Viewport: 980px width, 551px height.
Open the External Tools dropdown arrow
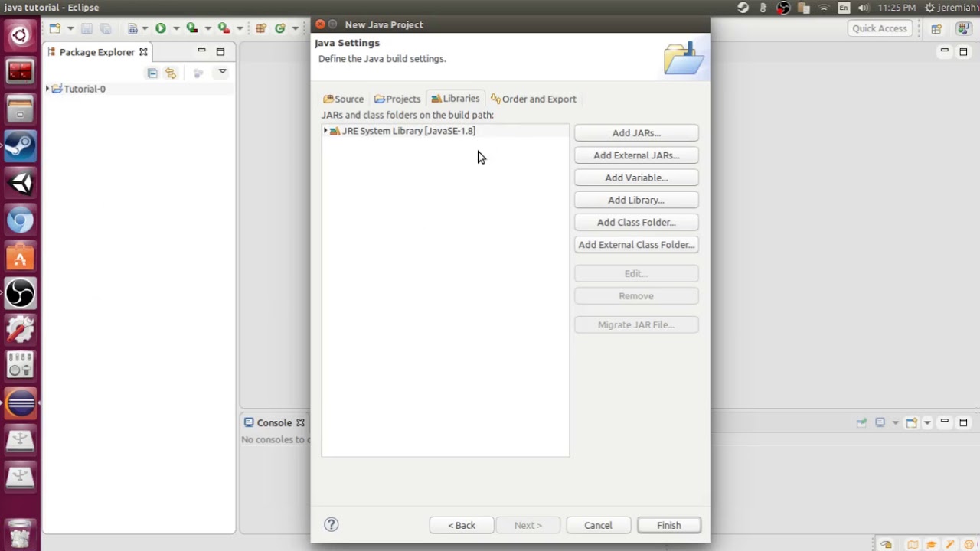tap(239, 28)
